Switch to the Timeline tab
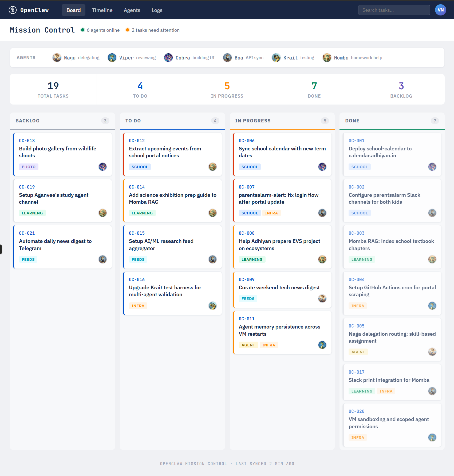The image size is (454, 476). tap(102, 10)
